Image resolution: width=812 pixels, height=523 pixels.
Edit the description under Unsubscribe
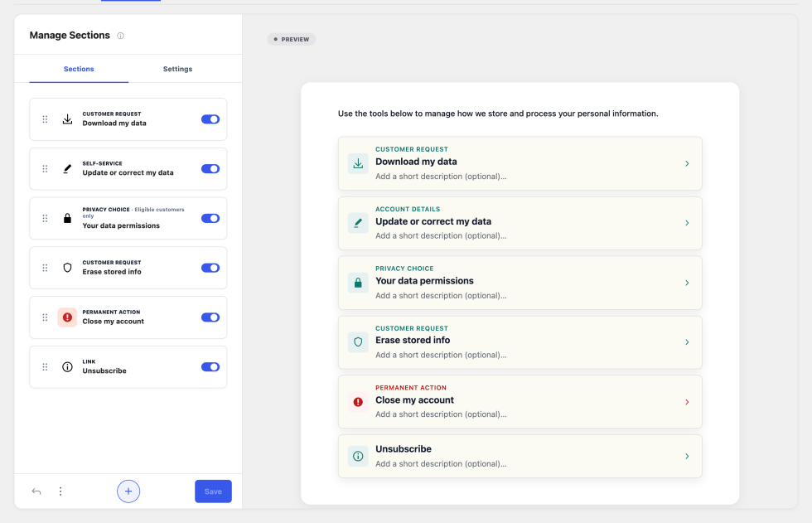pyautogui.click(x=441, y=464)
